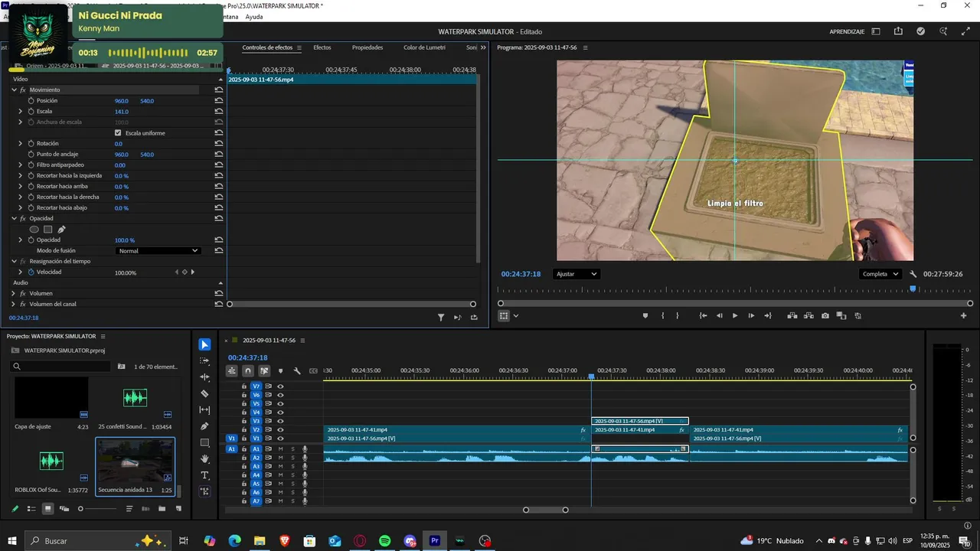Switch to the Color de Lumetri tab
This screenshot has width=980, height=551.
pos(425,47)
